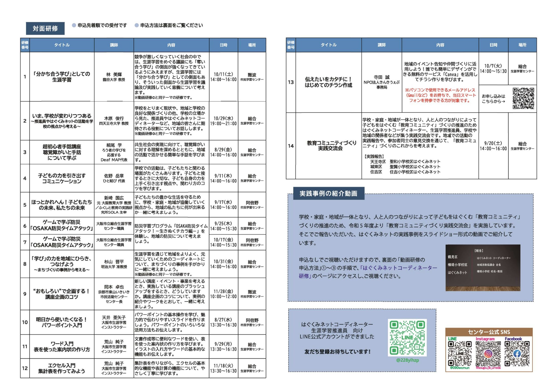Select title 教育コミュニティづくり実践交流会

click(x=332, y=146)
